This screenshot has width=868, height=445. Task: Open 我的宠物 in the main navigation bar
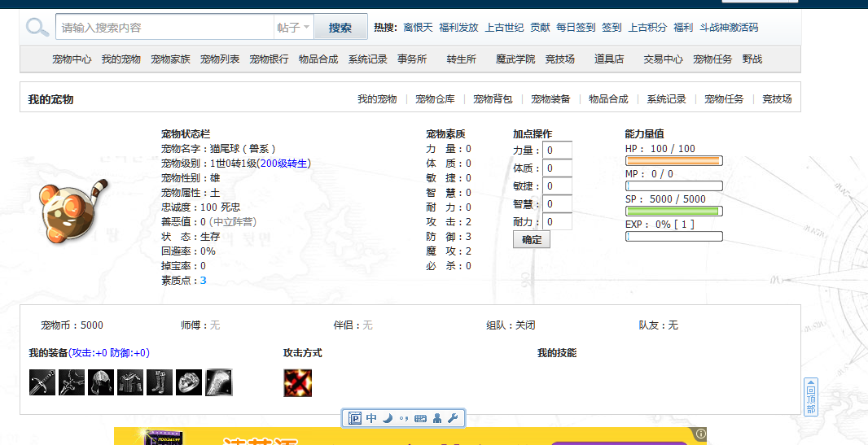(121, 59)
